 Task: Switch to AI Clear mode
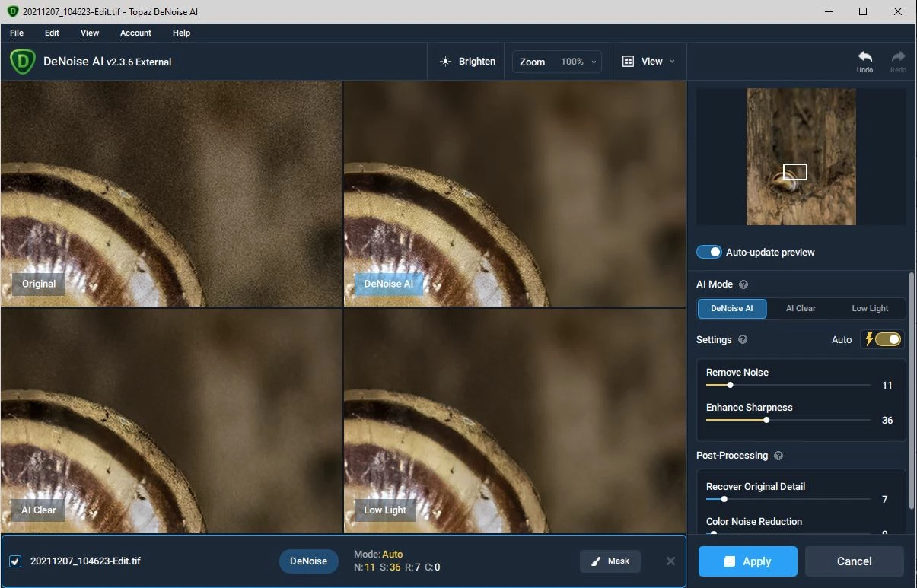[801, 308]
